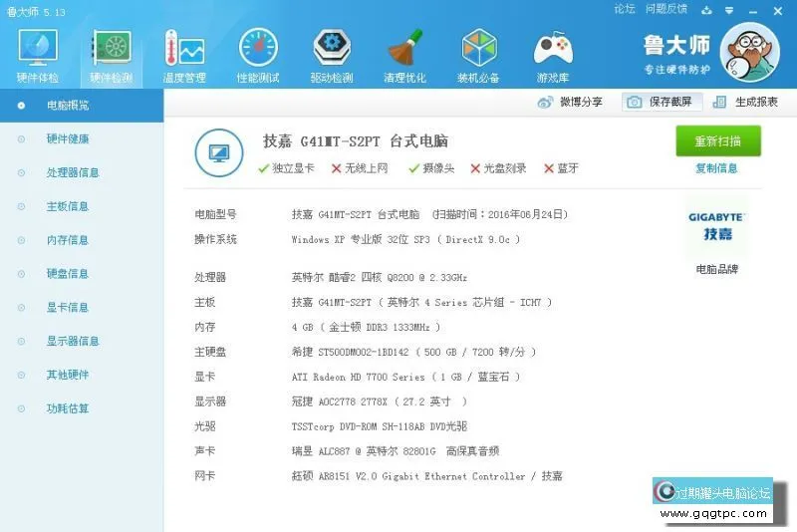Viewport: 797px width, 532px height.
Task: Click 复制信息 copy info link
Action: 716,168
